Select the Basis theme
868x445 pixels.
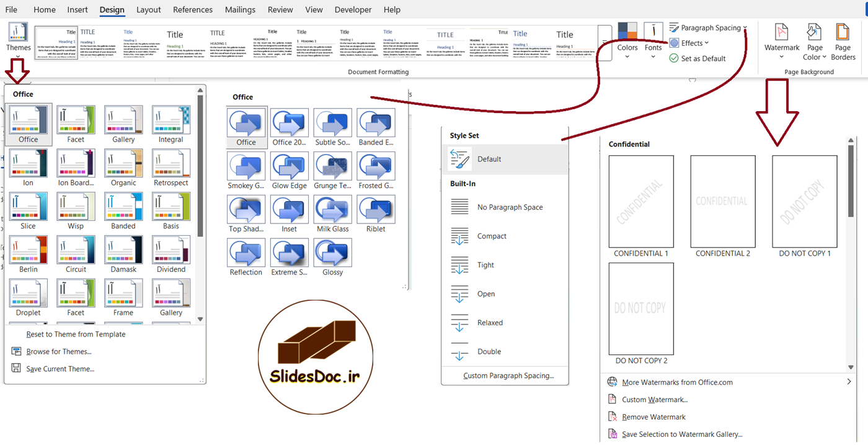[x=171, y=211]
